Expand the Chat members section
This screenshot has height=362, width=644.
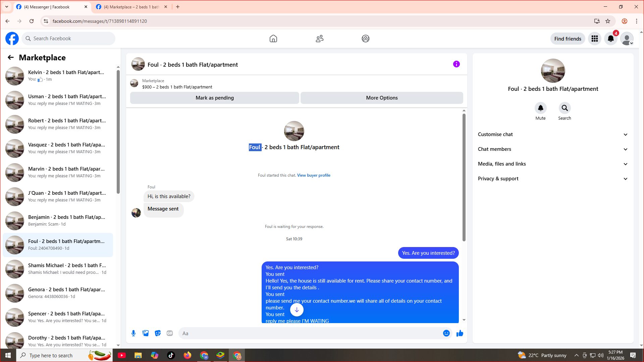552,149
